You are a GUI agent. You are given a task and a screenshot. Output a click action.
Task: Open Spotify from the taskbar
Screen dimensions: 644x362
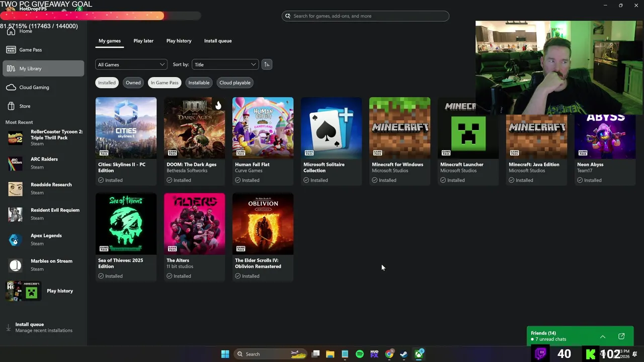tap(359, 354)
